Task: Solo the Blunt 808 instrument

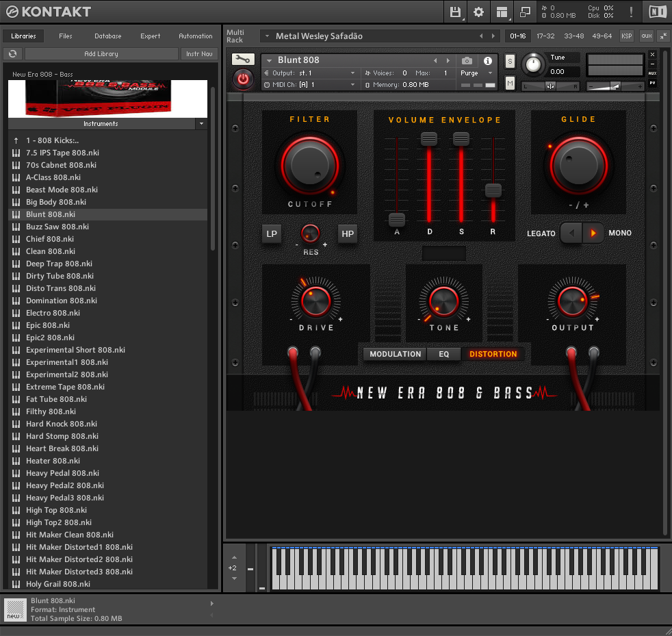Action: pyautogui.click(x=510, y=62)
